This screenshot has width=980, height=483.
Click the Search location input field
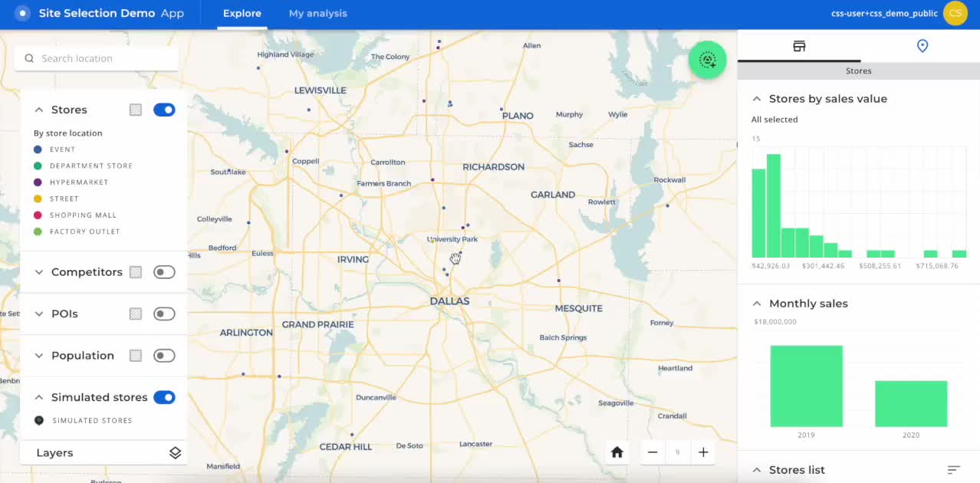(96, 58)
